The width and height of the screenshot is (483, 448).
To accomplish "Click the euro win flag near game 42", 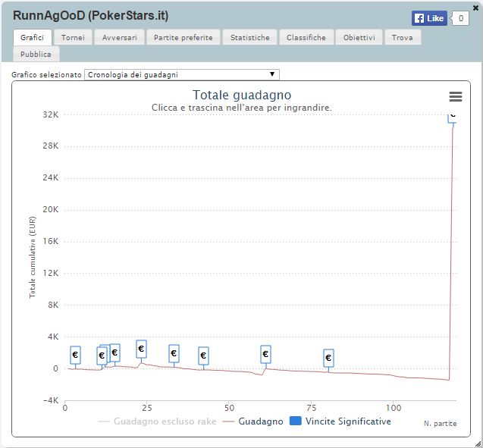I will click(203, 356).
